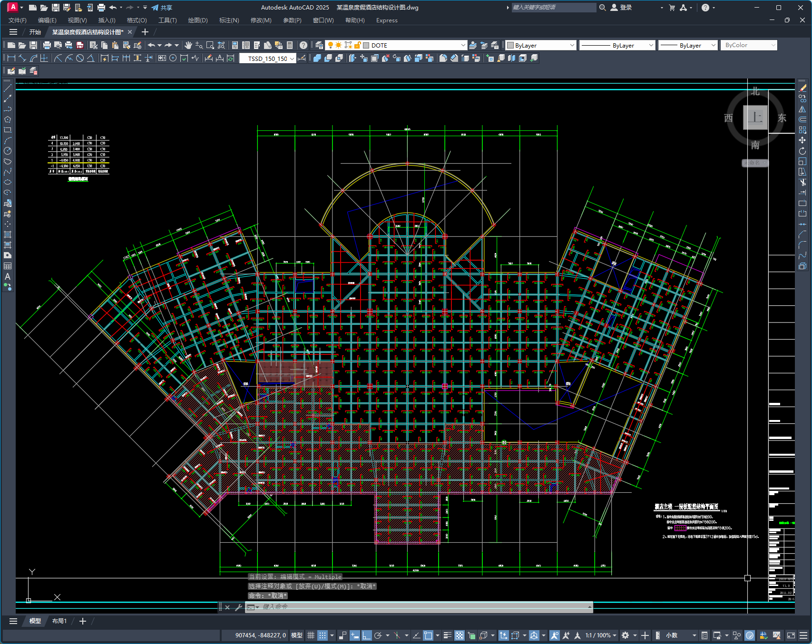
Task: Click the Pan hand tool
Action: pos(188,45)
